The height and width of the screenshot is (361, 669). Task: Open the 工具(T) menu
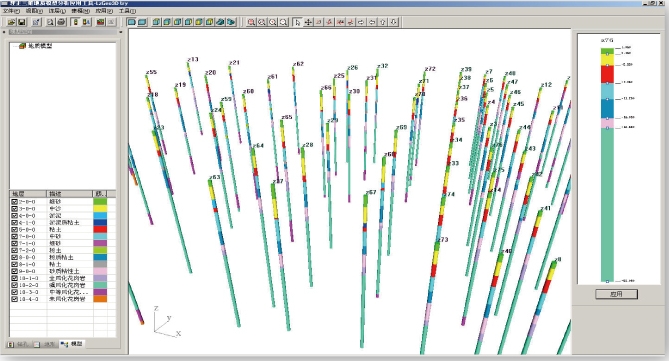pyautogui.click(x=127, y=11)
